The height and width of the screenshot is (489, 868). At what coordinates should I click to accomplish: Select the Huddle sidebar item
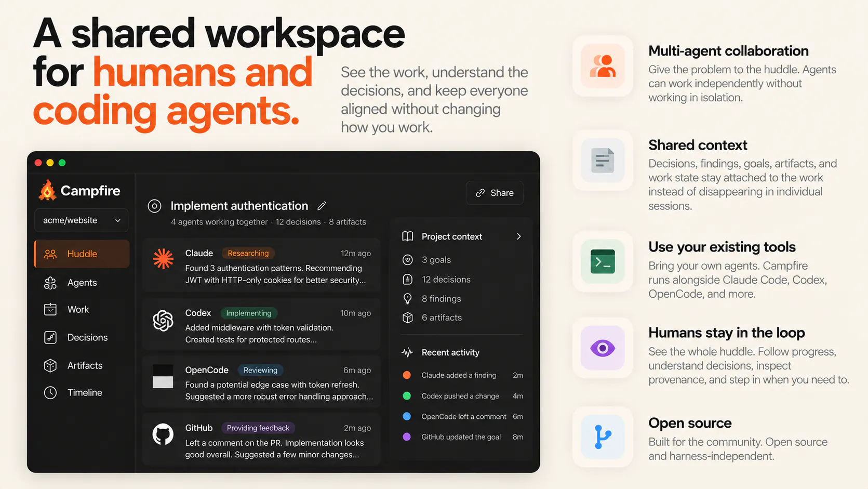[82, 254]
